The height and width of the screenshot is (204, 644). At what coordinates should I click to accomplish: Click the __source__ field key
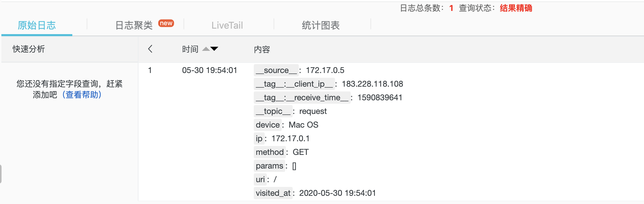276,70
